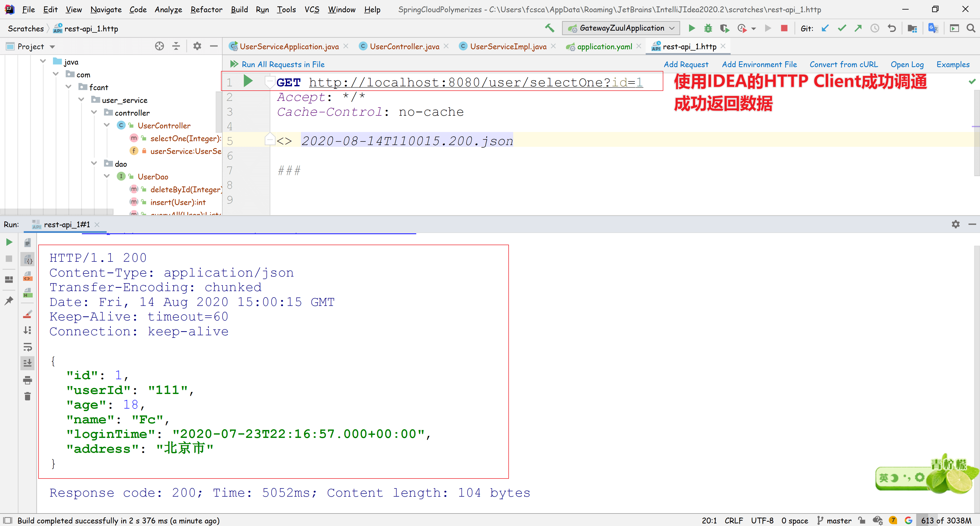Screen dimensions: 980x526
Task: Clear run output with trash icon
Action: [x=27, y=397]
